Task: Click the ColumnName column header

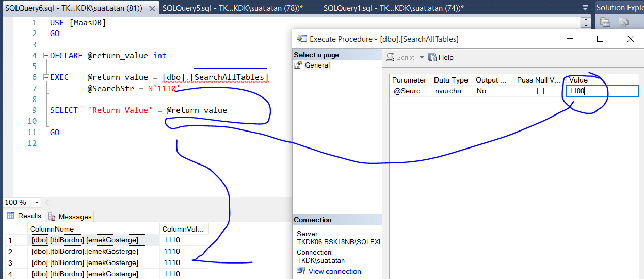Action: point(93,229)
